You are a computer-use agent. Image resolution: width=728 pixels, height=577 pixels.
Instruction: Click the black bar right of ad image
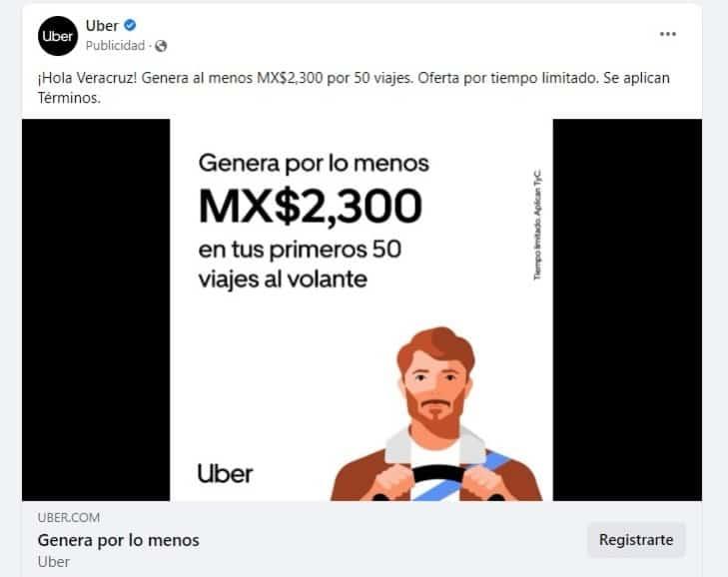(x=627, y=309)
